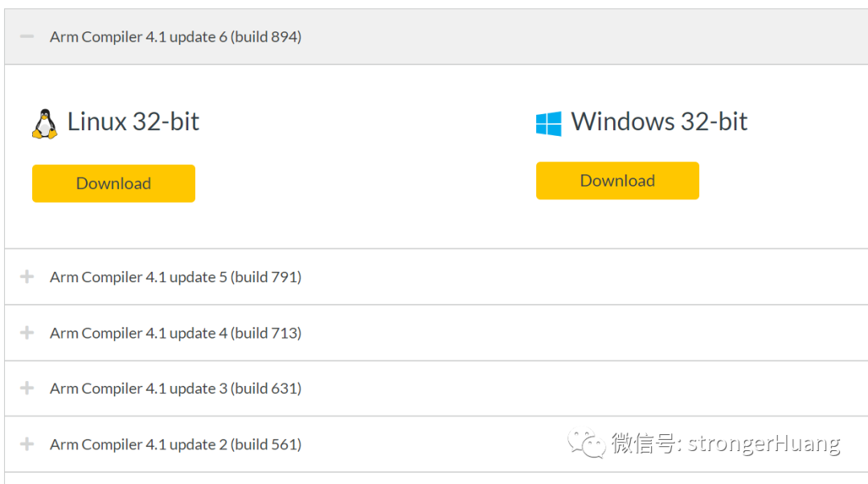Image resolution: width=868 pixels, height=484 pixels.
Task: Click Arm Compiler 4.1 update 6 header title
Action: (x=175, y=36)
